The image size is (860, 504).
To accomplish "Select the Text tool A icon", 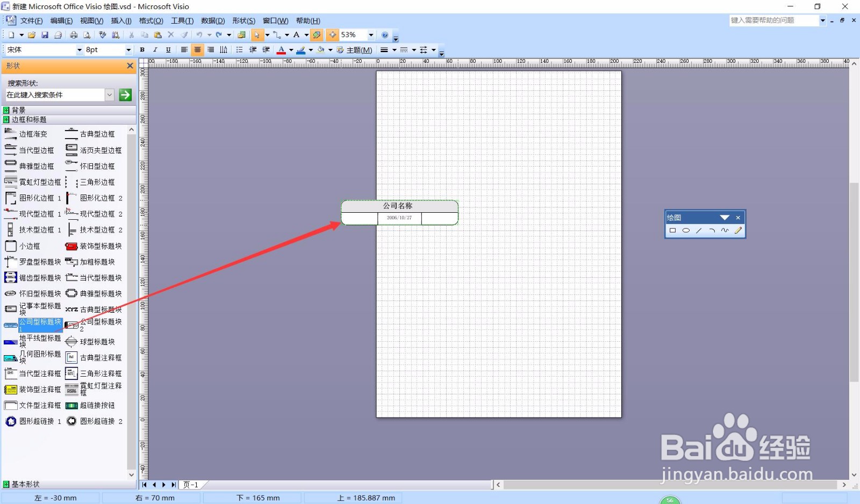I will tap(296, 35).
